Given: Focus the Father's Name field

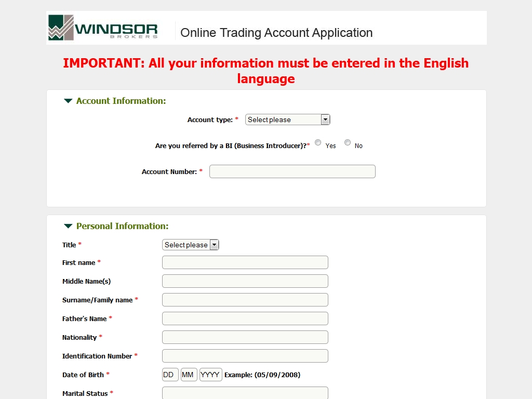Looking at the screenshot, I should click(245, 318).
